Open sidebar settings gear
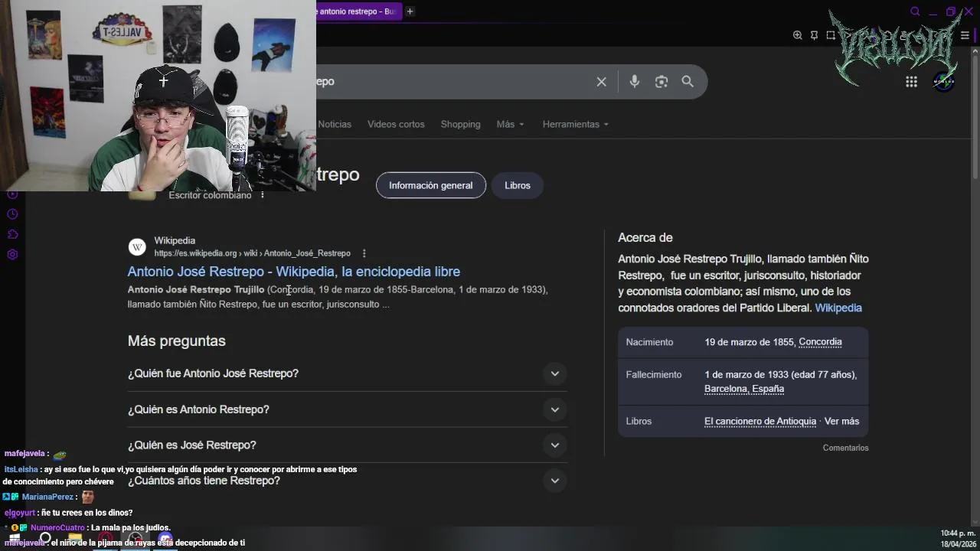 click(12, 255)
